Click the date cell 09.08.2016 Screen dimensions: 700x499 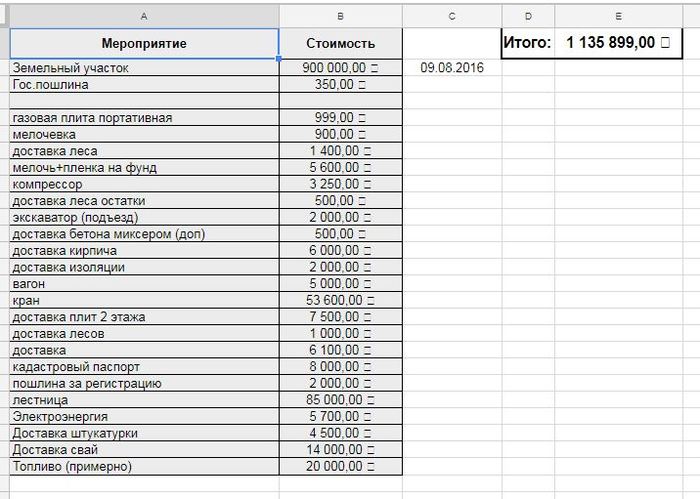pos(452,68)
